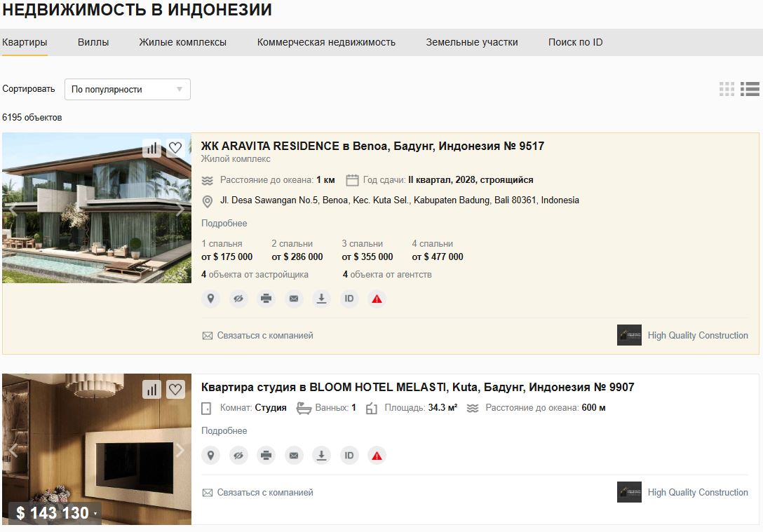Show next photo of BLOOM HOTEL studio
The image size is (763, 532).
(x=180, y=450)
